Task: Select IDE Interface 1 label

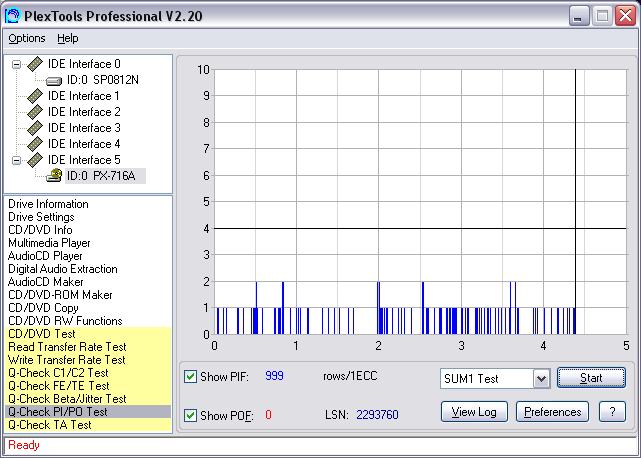Action: (x=84, y=96)
